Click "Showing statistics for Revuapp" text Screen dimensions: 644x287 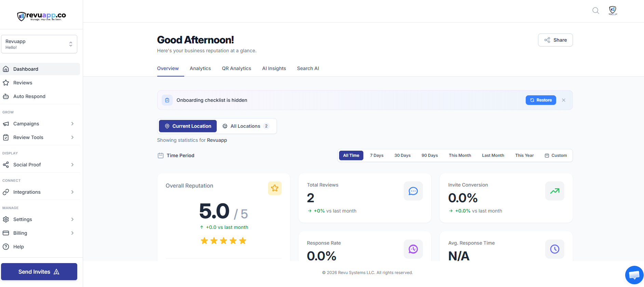click(192, 140)
